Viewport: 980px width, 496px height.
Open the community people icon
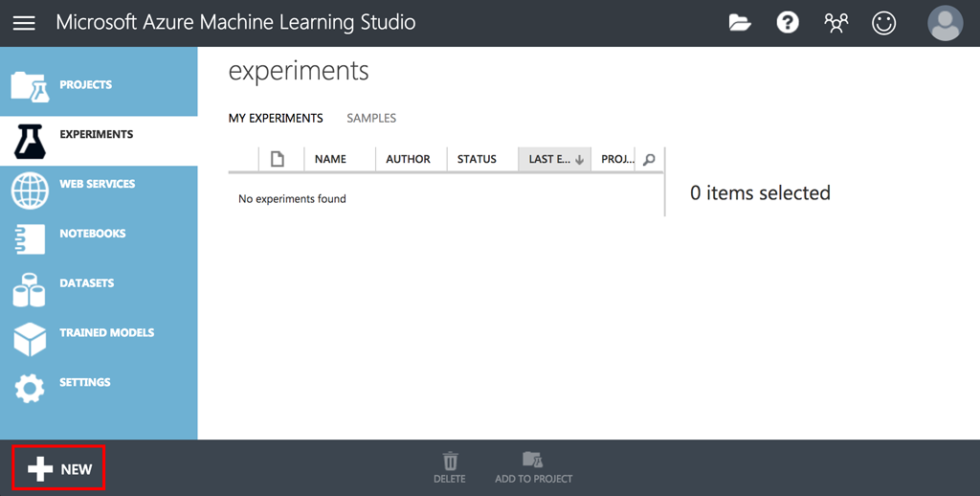click(x=835, y=23)
